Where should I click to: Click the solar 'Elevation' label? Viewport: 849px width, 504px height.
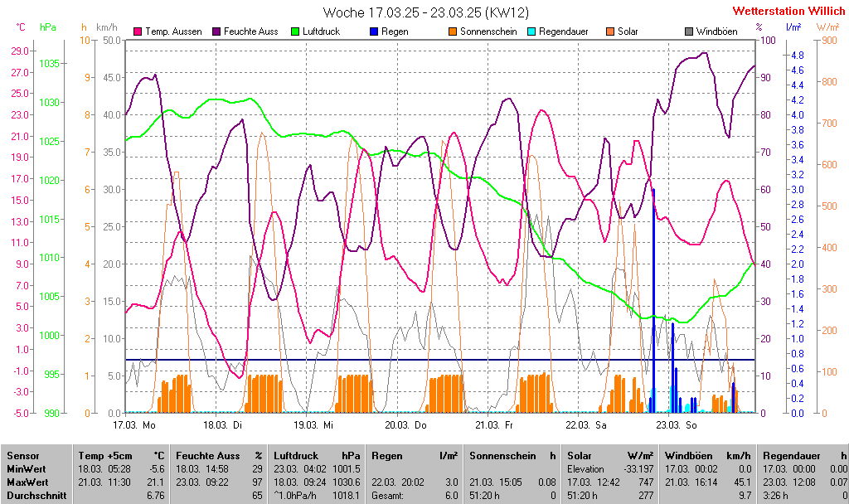585,469
